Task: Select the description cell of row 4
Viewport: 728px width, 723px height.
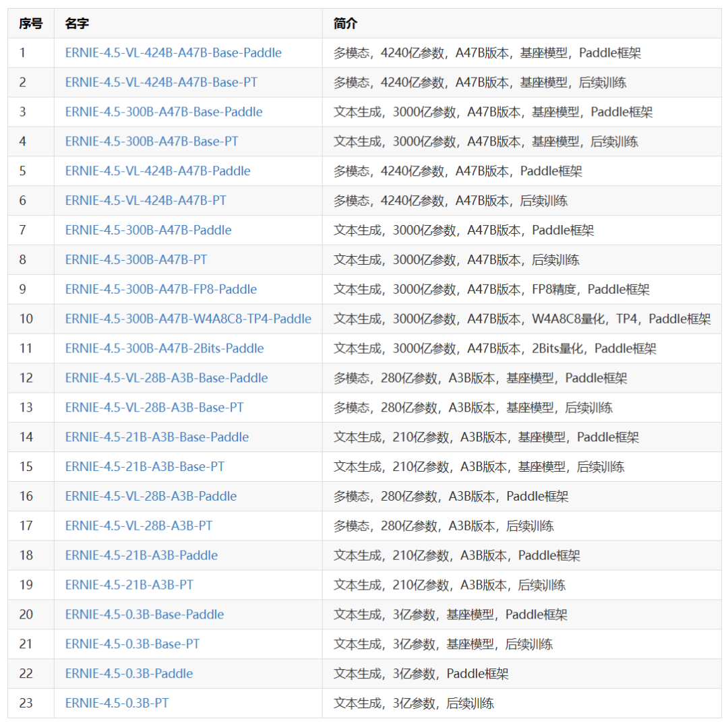Action: pos(522,142)
